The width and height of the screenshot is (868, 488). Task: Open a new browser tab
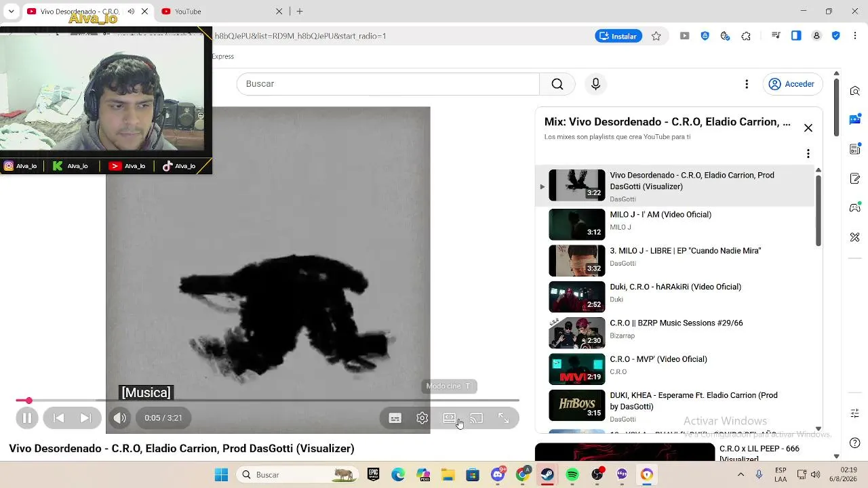(x=300, y=12)
